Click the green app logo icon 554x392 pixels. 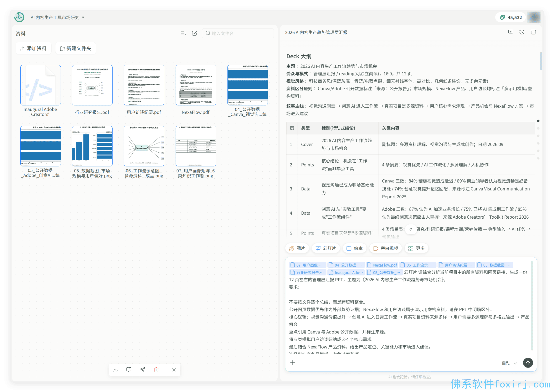(19, 17)
